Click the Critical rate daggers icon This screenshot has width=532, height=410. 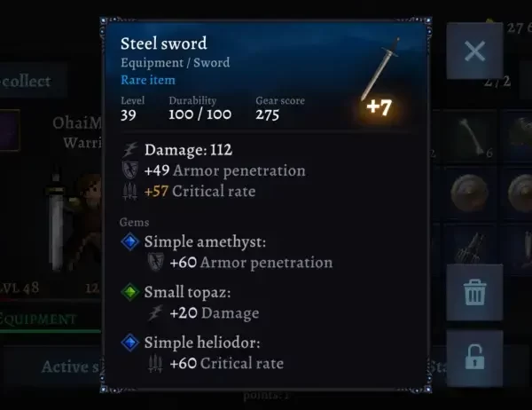(x=129, y=192)
